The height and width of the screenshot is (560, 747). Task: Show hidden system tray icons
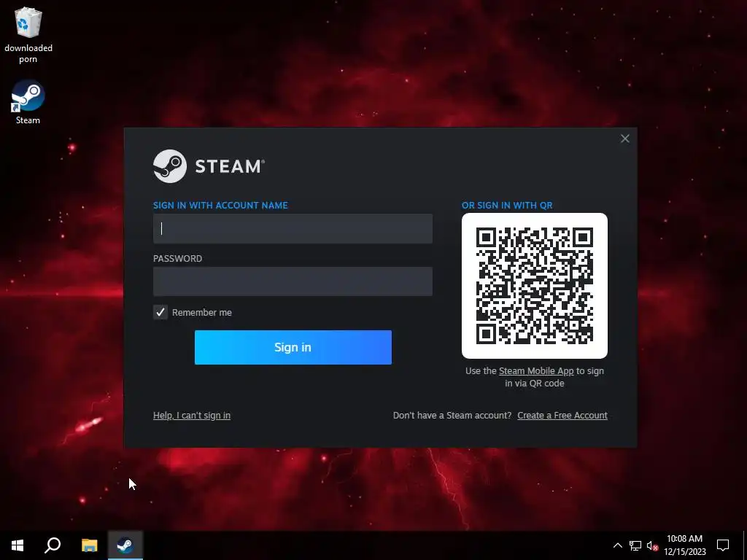617,545
